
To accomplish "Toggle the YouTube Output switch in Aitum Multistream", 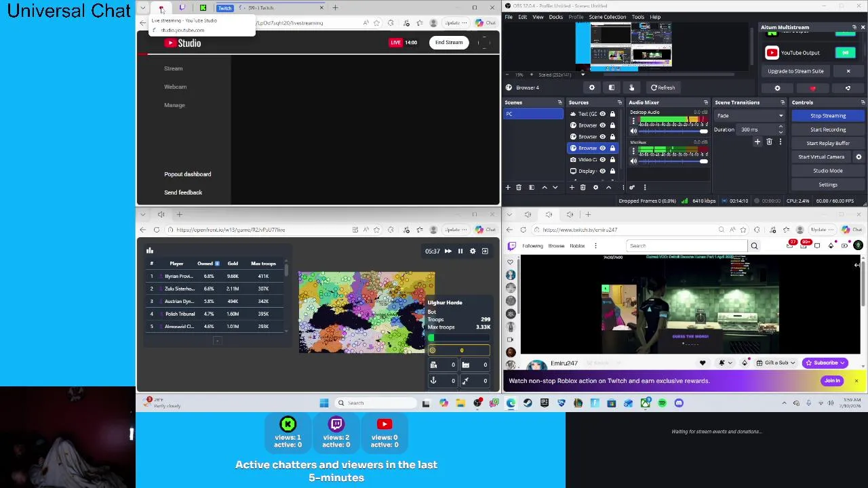I will 846,53.
